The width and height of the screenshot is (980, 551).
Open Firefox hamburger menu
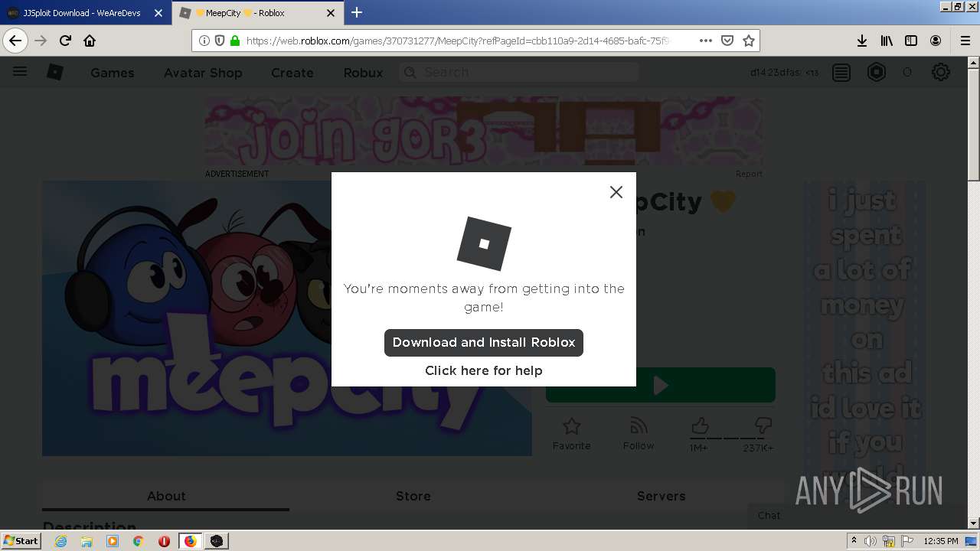click(x=965, y=41)
